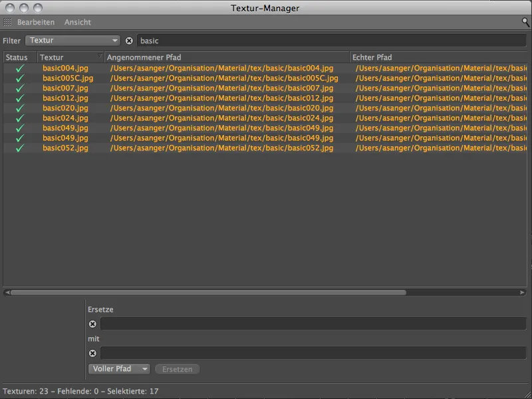Open the Filter Textur dropdown
Screen dimensions: 532x399
pyautogui.click(x=72, y=41)
